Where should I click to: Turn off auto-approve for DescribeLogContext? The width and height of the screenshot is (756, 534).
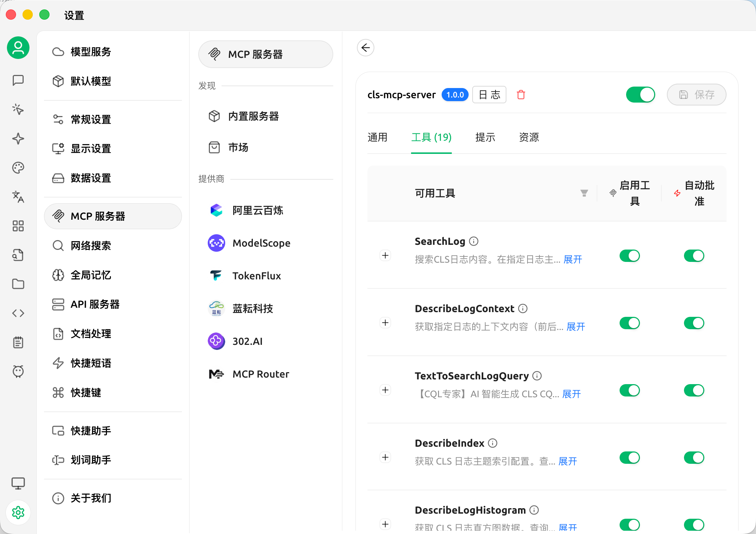click(694, 323)
